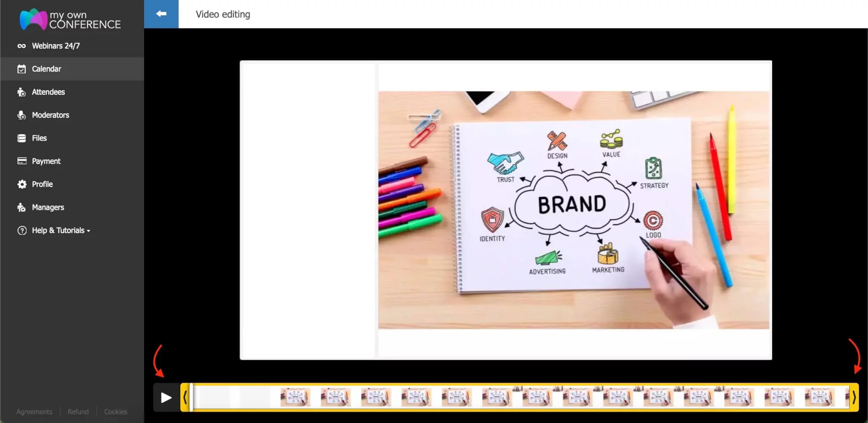This screenshot has height=423, width=868.
Task: Play the video preview
Action: pos(166,397)
